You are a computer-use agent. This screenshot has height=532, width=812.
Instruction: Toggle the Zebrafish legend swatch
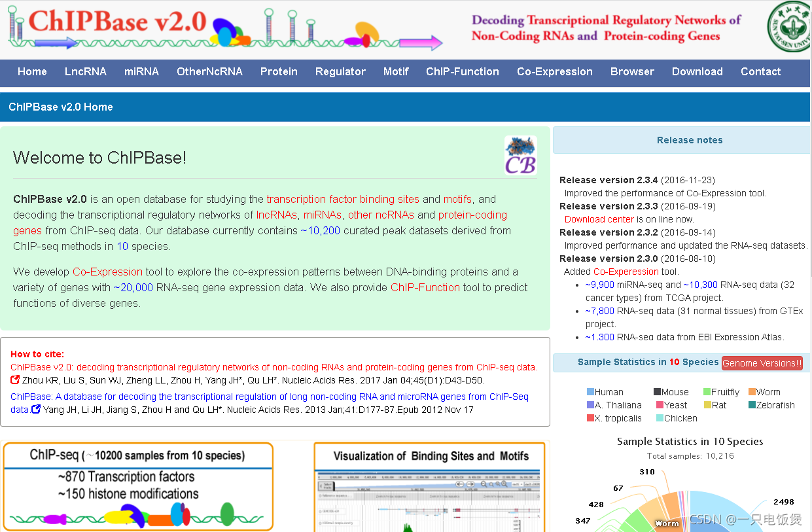(x=752, y=405)
